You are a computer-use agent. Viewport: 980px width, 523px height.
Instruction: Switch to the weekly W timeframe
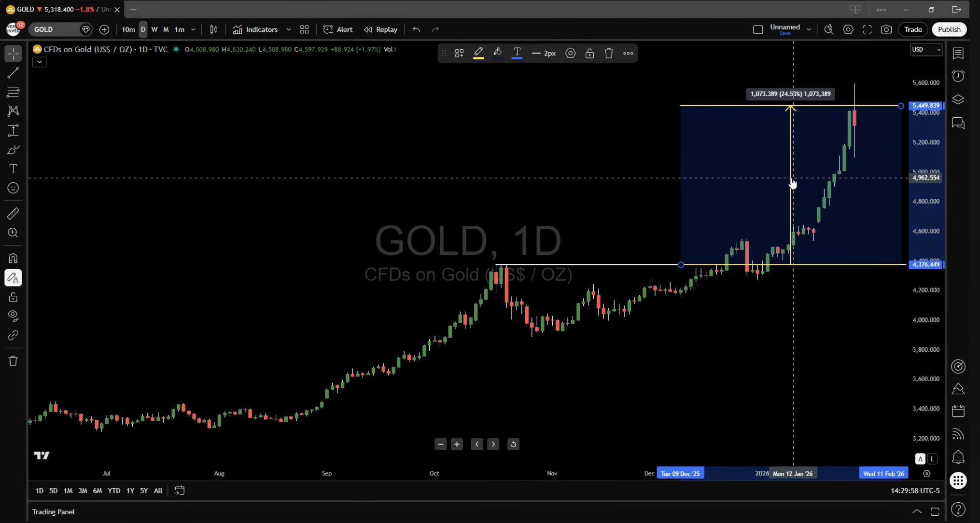click(154, 29)
